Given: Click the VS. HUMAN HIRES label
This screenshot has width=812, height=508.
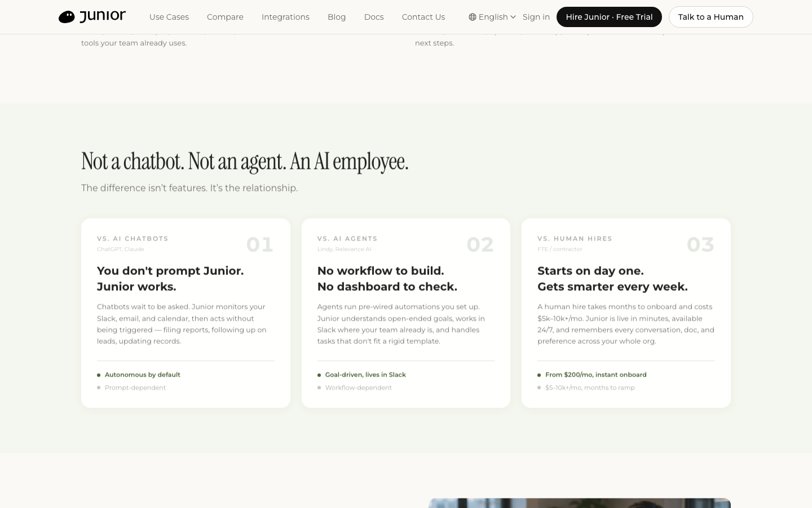Looking at the screenshot, I should [x=575, y=239].
